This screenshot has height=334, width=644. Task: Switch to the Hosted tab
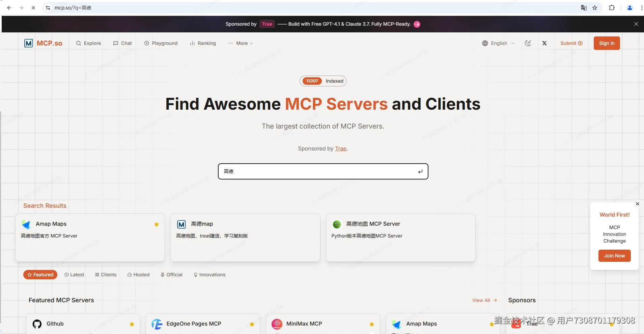(x=138, y=275)
